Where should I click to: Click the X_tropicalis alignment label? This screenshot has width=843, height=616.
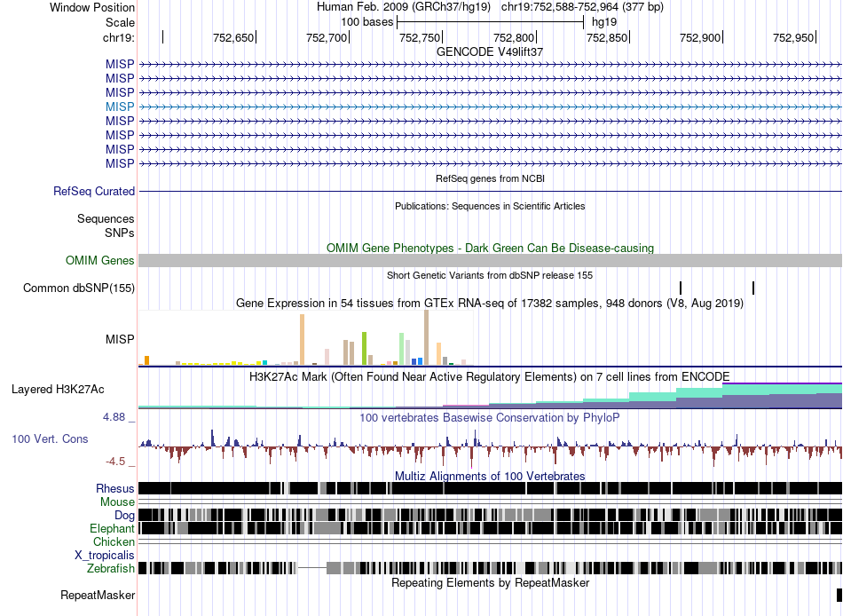click(105, 556)
